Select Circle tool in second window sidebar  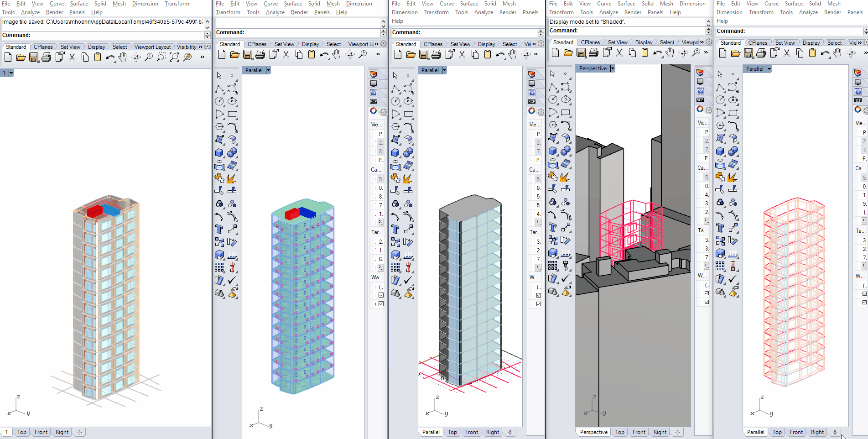click(219, 101)
